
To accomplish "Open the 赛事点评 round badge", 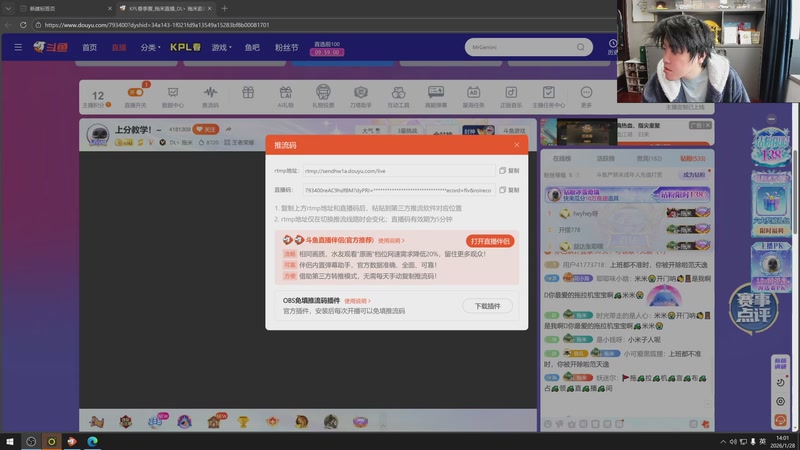I will tap(754, 308).
